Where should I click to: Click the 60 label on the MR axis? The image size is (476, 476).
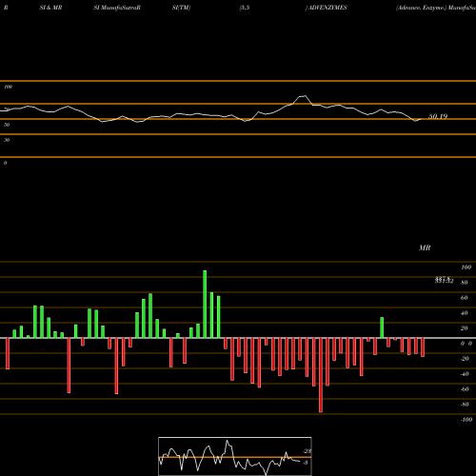(465, 298)
